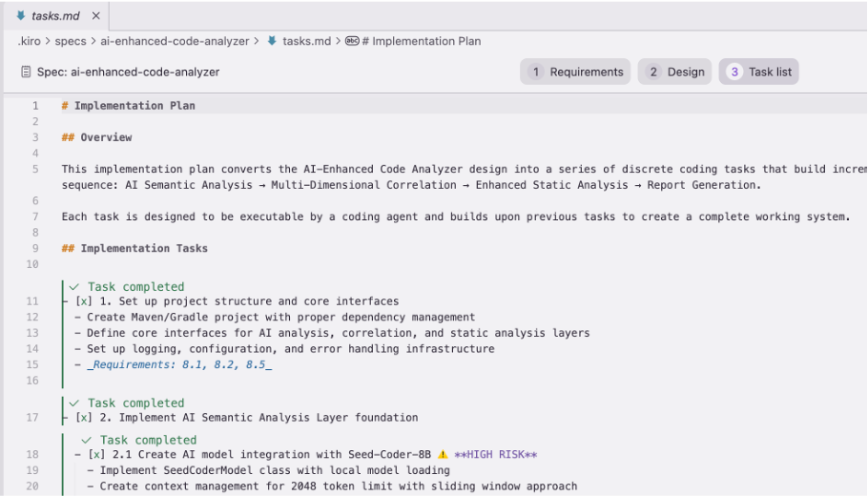The width and height of the screenshot is (868, 496).
Task: Click line number 9 in the gutter
Action: (x=35, y=249)
